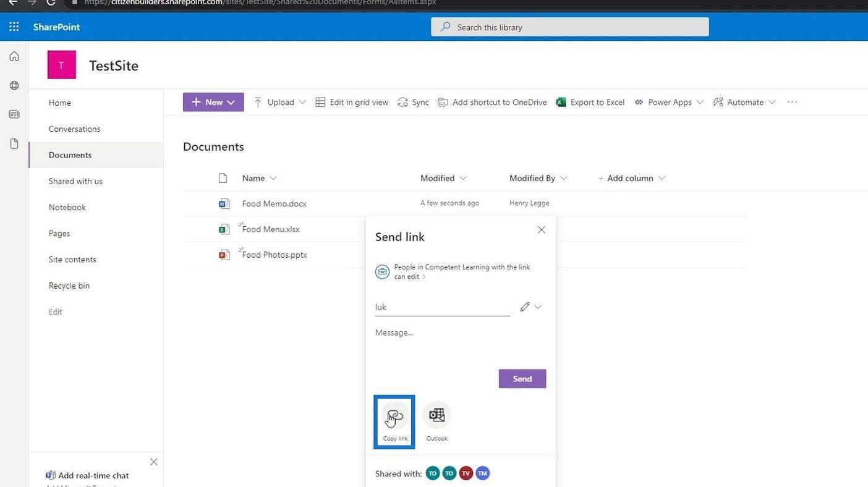Click the Henry Legge modified-by cell
The width and height of the screenshot is (868, 487).
529,203
